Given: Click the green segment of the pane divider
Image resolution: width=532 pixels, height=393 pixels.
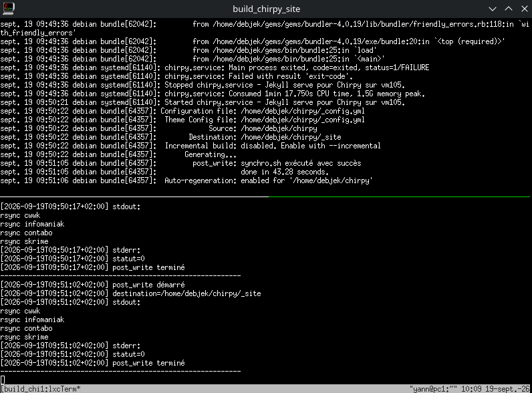Looking at the screenshot, I should [x=400, y=196].
